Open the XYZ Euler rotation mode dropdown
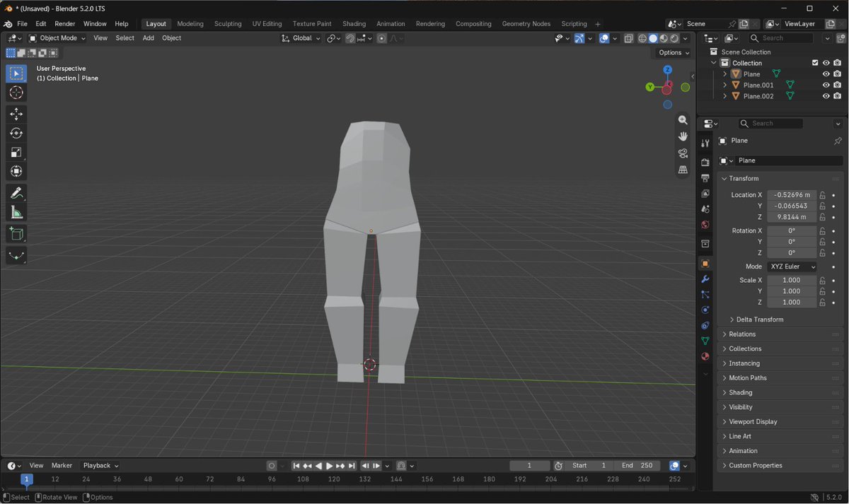Screen dimensions: 849x504 click(x=792, y=266)
